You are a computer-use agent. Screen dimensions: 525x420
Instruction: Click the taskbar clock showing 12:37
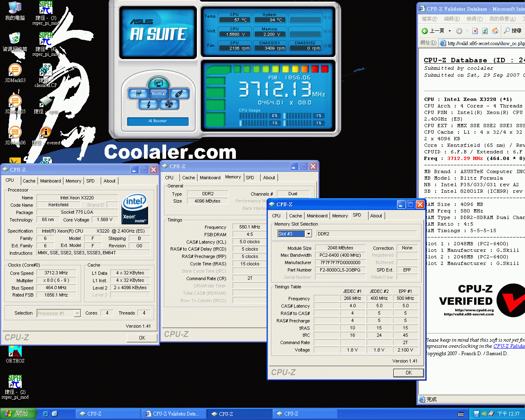(x=509, y=414)
